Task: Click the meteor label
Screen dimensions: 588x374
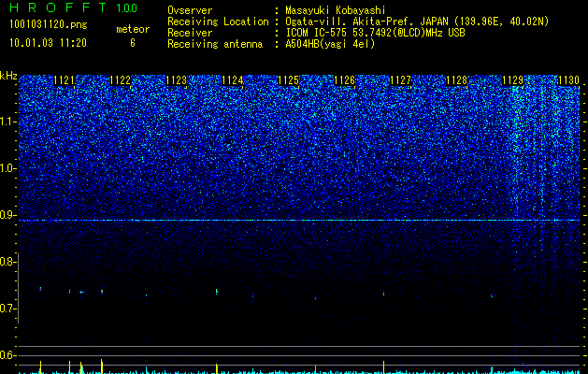Action: point(133,29)
